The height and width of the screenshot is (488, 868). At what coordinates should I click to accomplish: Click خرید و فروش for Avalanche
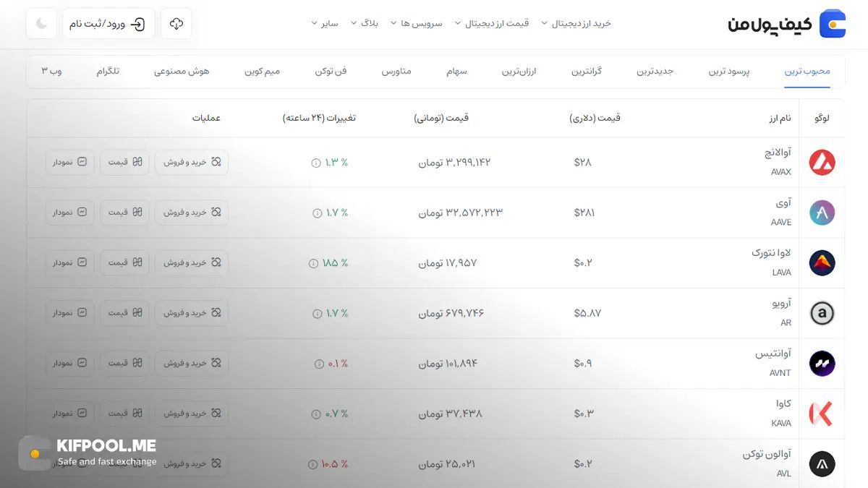click(x=192, y=163)
